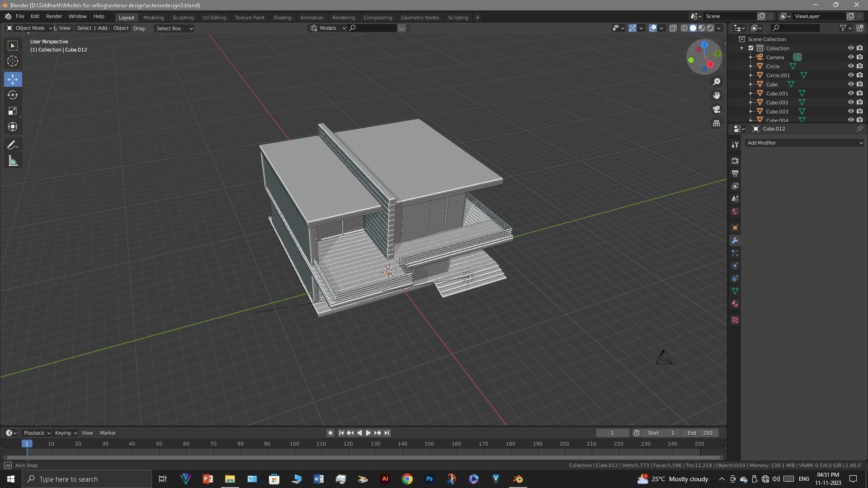Click the End frame field
This screenshot has width=868, height=488.
[x=700, y=433]
